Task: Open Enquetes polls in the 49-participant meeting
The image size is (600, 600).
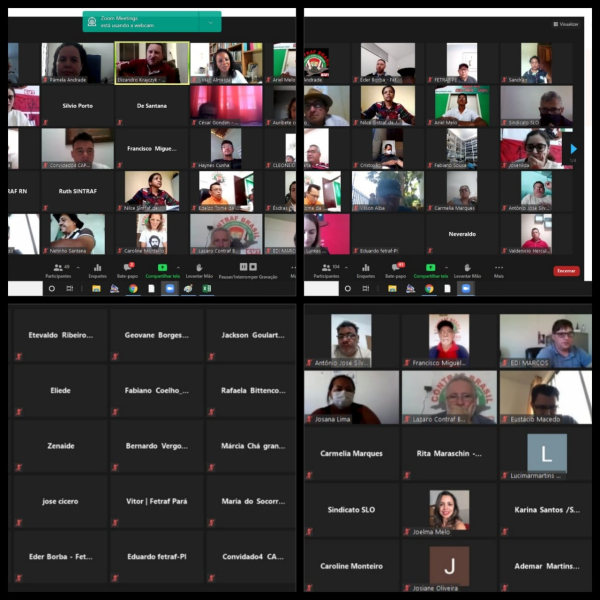Action: point(98,271)
